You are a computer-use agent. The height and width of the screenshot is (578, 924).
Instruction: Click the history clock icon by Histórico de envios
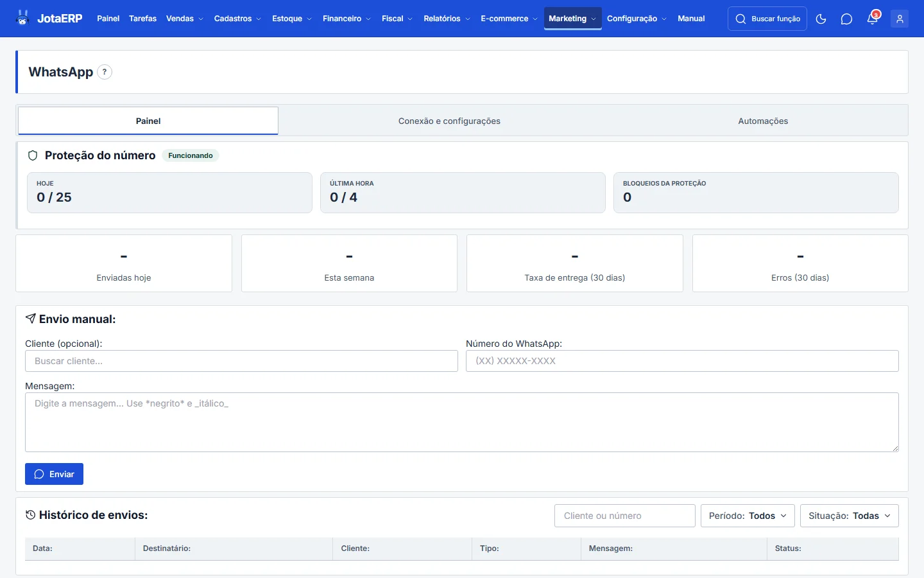click(x=30, y=514)
